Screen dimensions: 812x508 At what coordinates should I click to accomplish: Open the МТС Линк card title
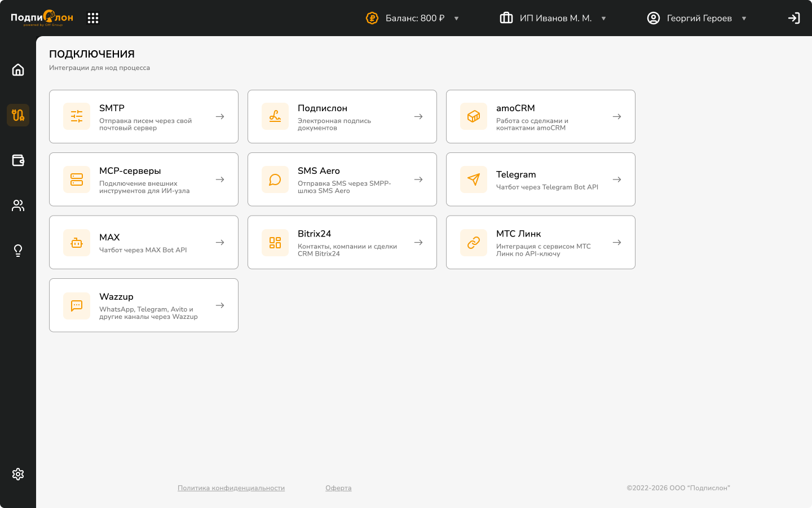pyautogui.click(x=518, y=234)
